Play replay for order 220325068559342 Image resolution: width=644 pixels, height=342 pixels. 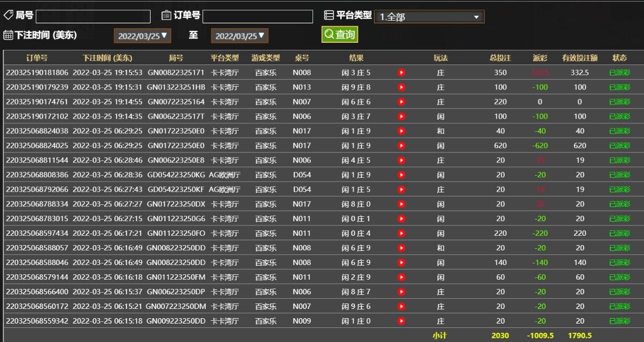click(x=401, y=321)
